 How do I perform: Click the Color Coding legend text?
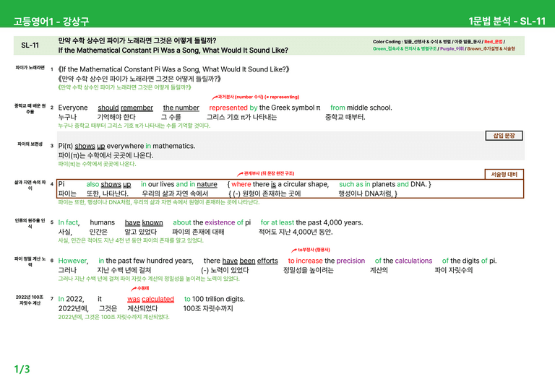(x=444, y=45)
